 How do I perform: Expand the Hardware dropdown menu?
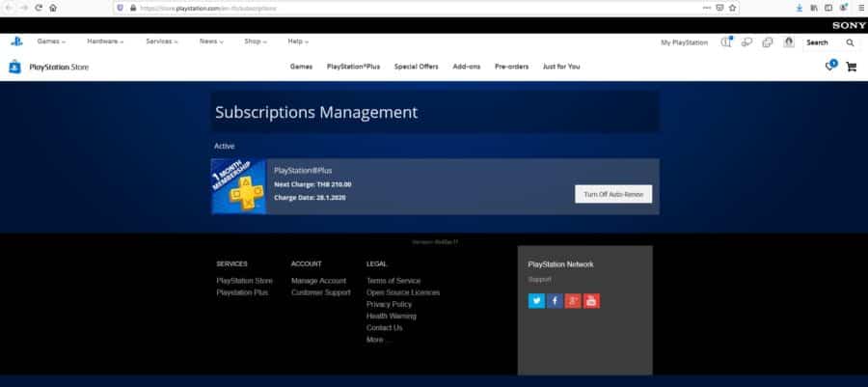click(x=106, y=41)
